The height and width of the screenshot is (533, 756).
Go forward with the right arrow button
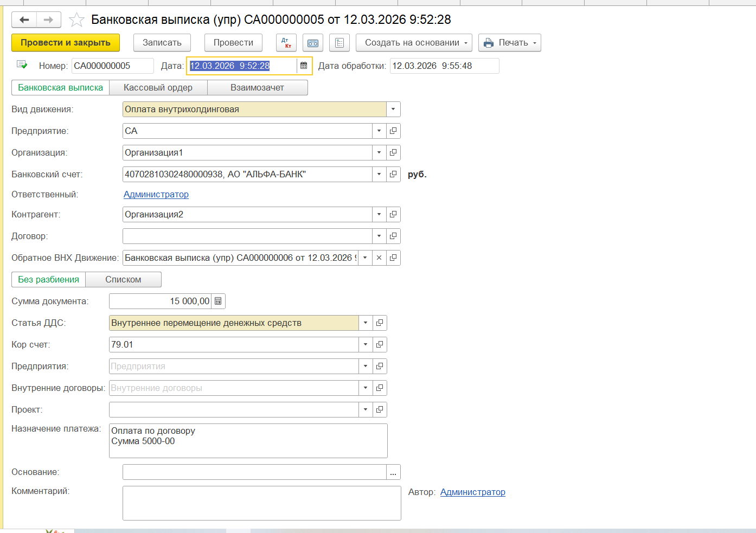coord(49,20)
